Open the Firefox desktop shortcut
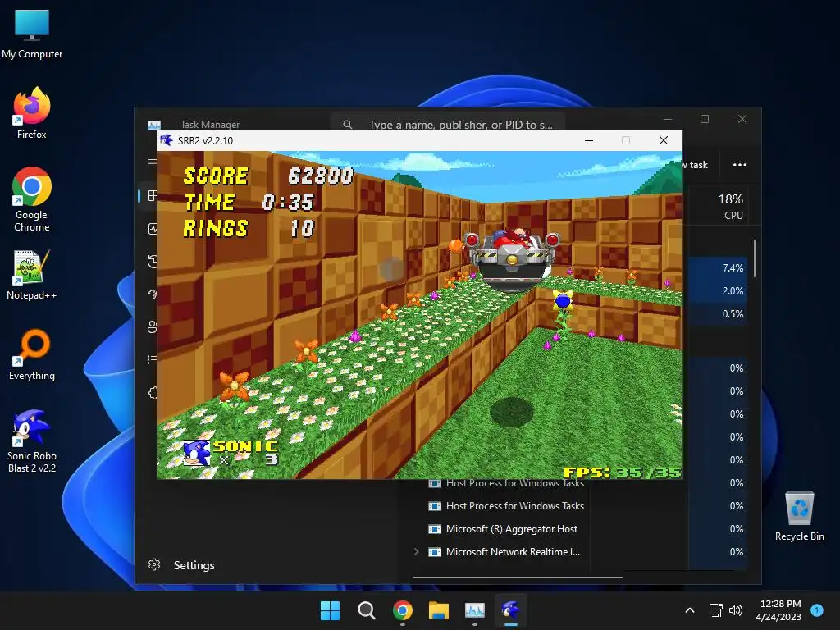The image size is (840, 630). (32, 113)
